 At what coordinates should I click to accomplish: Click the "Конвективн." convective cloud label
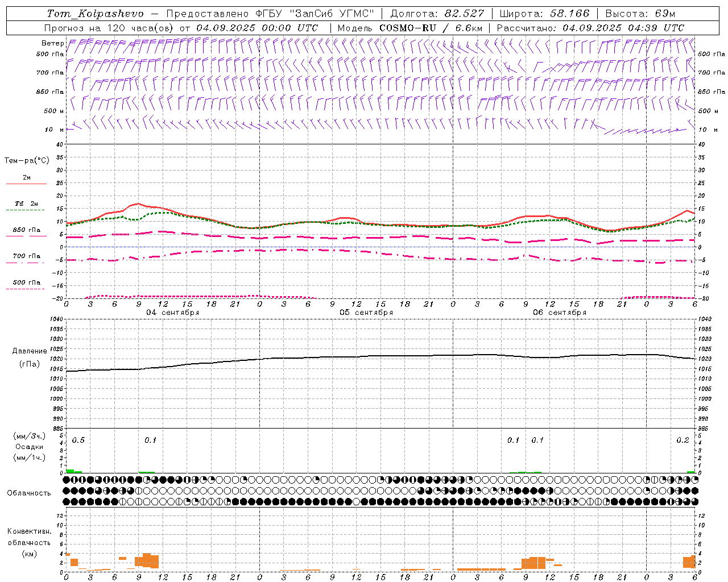[x=29, y=531]
